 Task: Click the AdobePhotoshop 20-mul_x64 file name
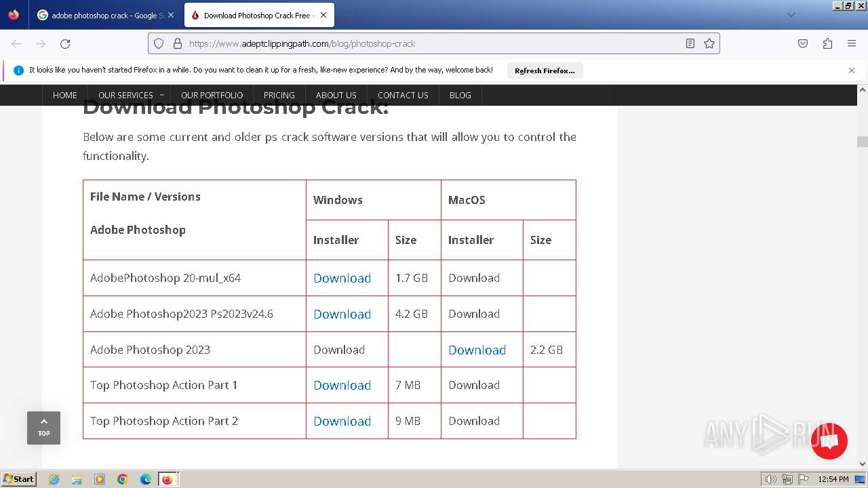pos(165,278)
